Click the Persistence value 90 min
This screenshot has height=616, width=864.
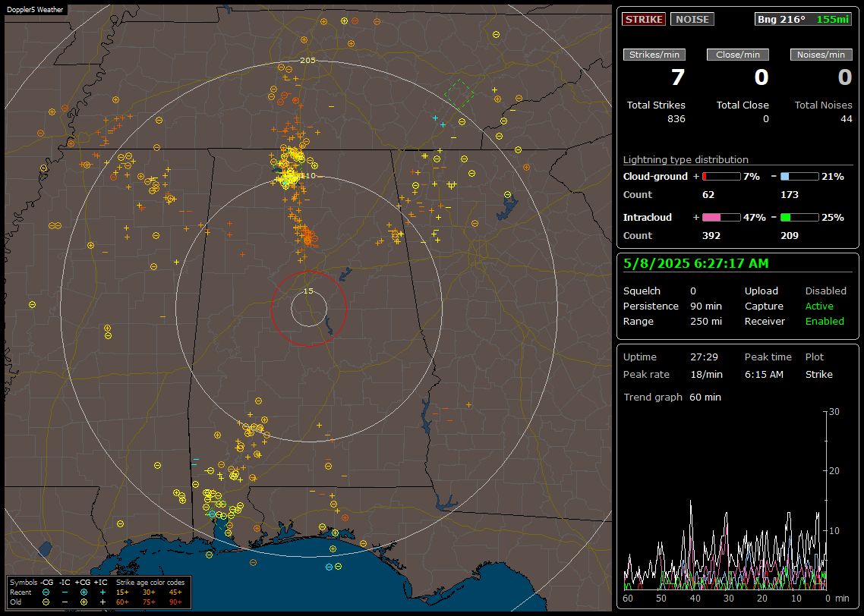coord(706,306)
